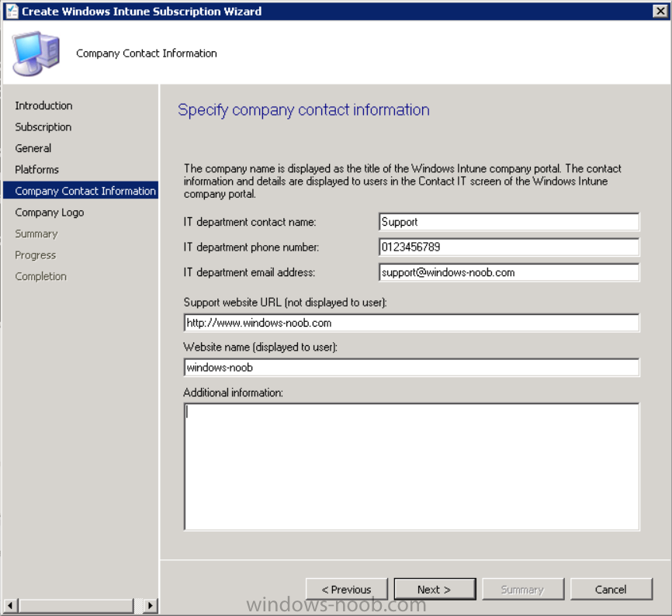Click the sidebar scroll right arrow
The image size is (672, 616).
pyautogui.click(x=150, y=606)
